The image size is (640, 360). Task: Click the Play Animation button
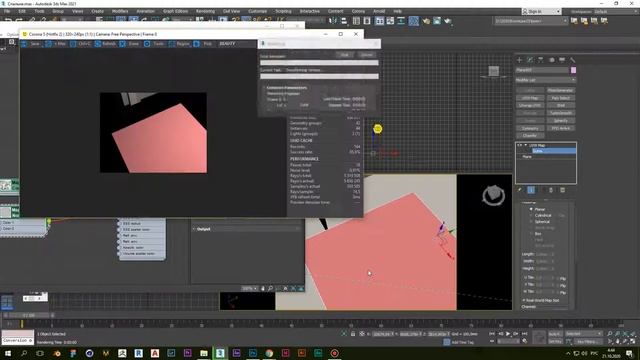pos(508,334)
